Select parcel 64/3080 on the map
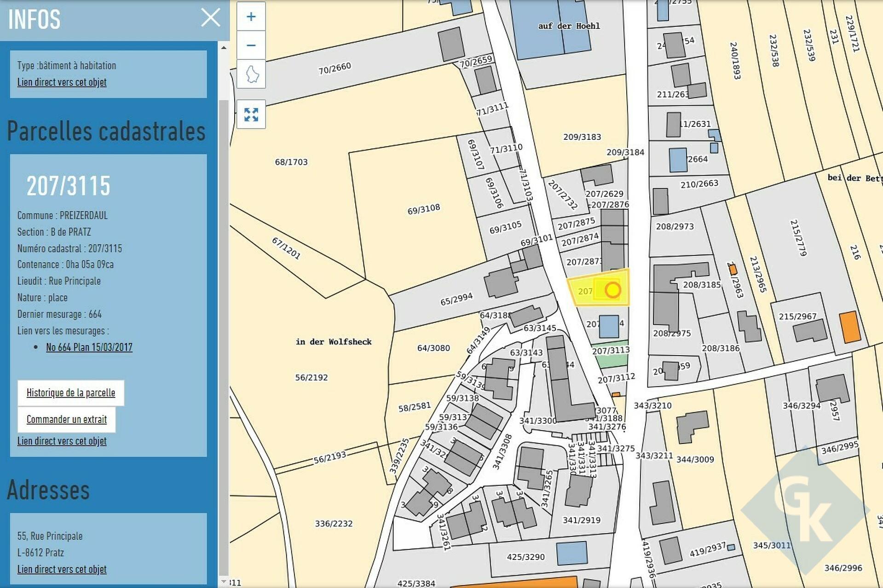 [433, 348]
